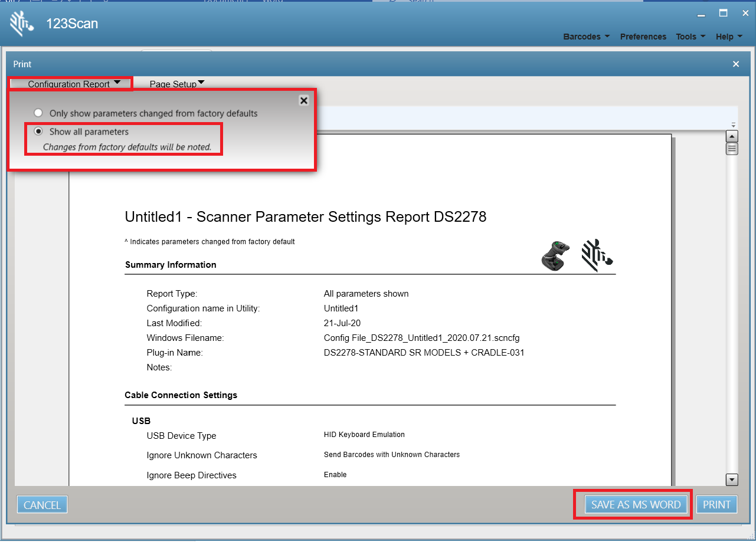Click the DS2278 scanner image in report
756x542 pixels.
pyautogui.click(x=555, y=256)
